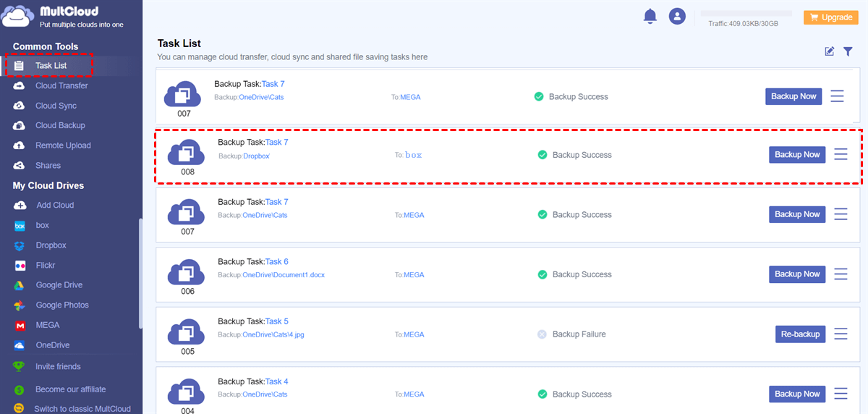The height and width of the screenshot is (414, 868).
Task: Go to Cloud Sync tool
Action: pos(56,106)
